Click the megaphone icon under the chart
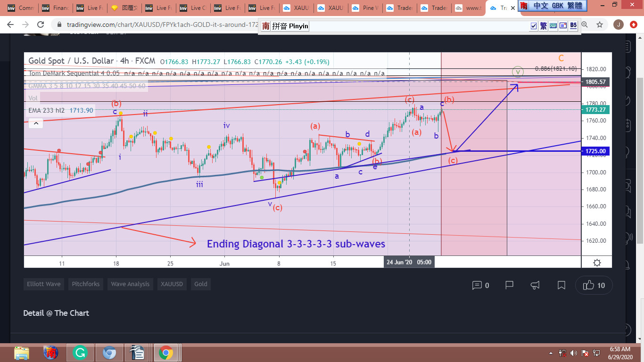 pyautogui.click(x=535, y=285)
